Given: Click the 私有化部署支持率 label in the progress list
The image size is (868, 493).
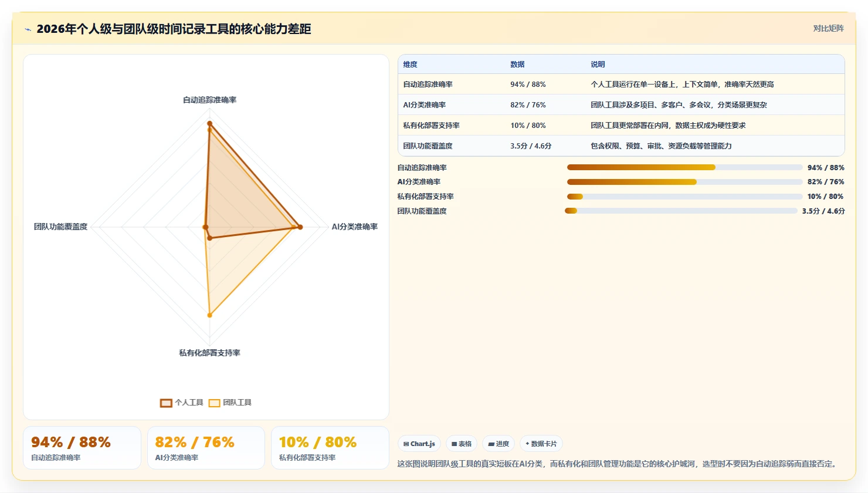Looking at the screenshot, I should tap(425, 197).
